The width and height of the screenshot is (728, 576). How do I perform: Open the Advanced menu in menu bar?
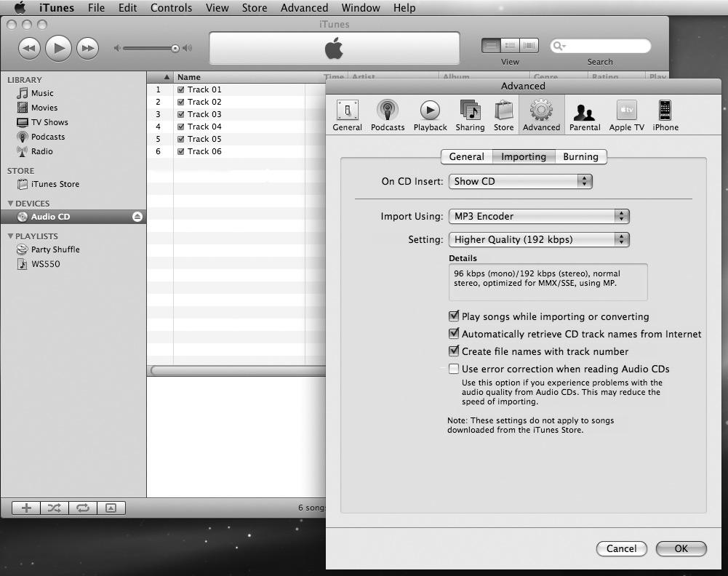304,7
